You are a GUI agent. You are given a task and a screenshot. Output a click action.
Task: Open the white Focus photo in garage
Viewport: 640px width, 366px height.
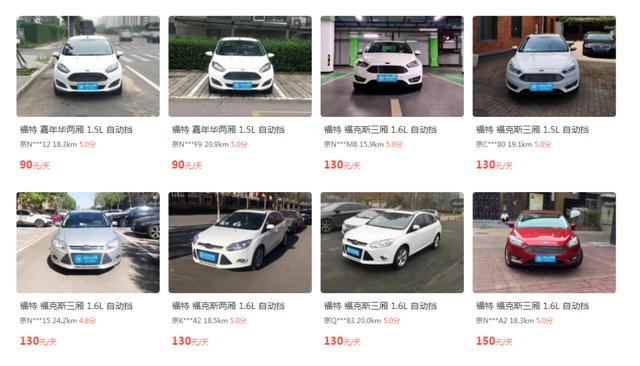coord(392,66)
